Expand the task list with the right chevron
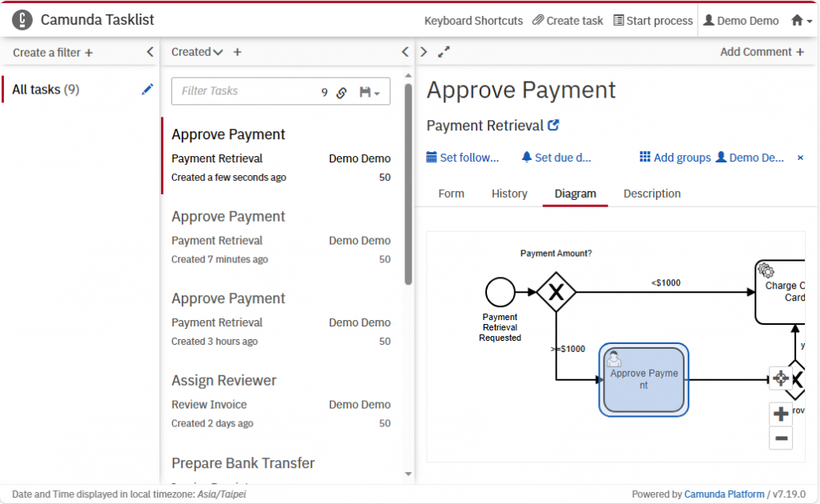Screen dimensions: 820x504 (x=424, y=52)
